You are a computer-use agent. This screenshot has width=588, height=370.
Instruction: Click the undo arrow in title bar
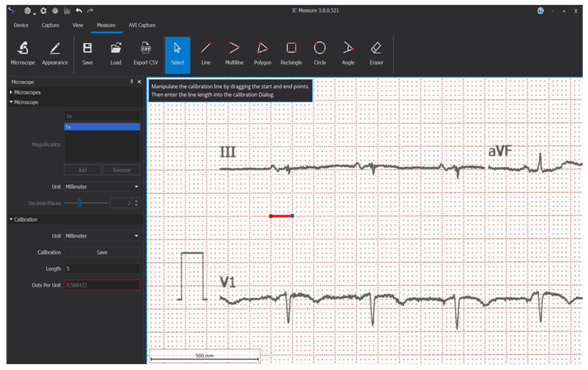(79, 11)
